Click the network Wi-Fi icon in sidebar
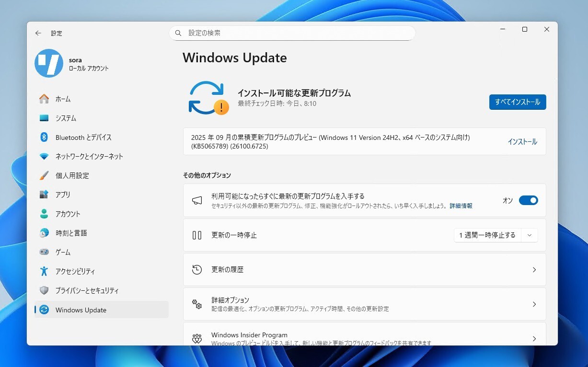 click(x=44, y=156)
